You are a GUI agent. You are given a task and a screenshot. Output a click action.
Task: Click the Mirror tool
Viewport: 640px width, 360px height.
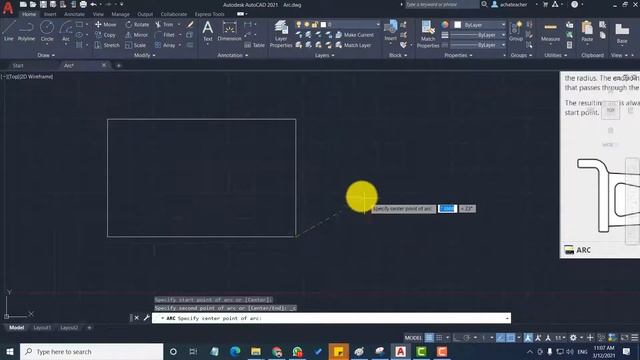click(137, 35)
